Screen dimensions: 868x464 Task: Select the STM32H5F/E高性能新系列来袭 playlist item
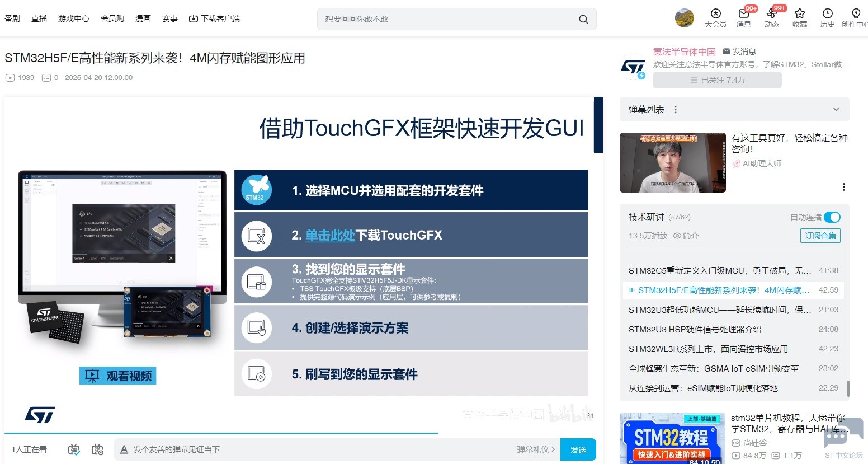click(x=733, y=290)
